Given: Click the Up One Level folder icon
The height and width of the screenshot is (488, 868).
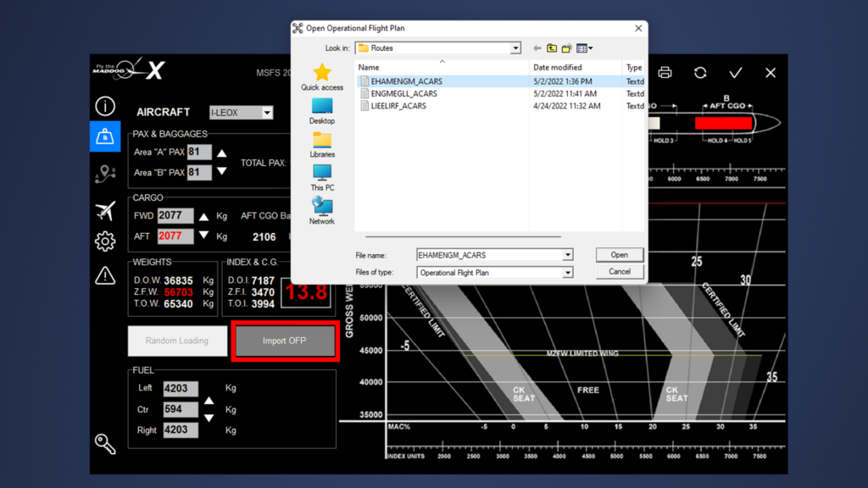Looking at the screenshot, I should click(x=551, y=48).
